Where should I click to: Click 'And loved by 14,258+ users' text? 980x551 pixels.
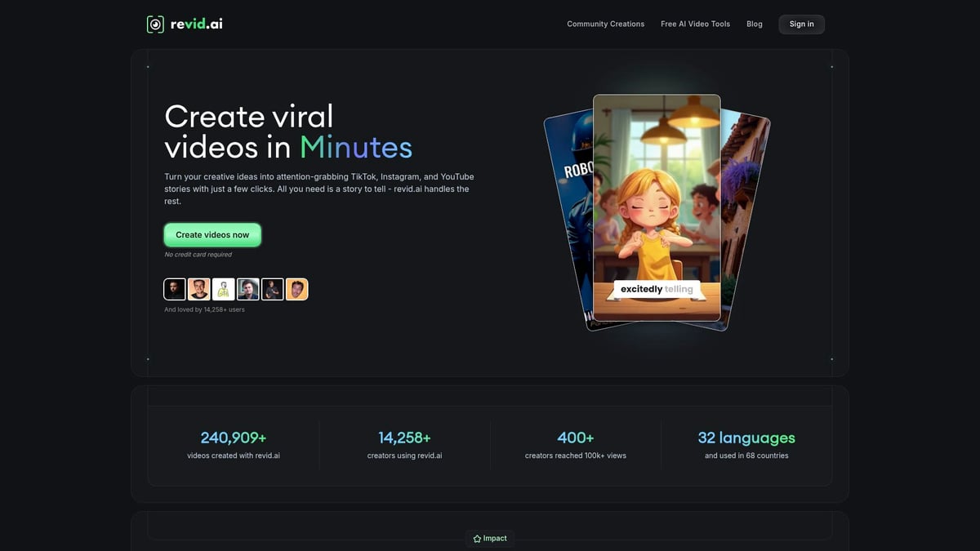[205, 309]
